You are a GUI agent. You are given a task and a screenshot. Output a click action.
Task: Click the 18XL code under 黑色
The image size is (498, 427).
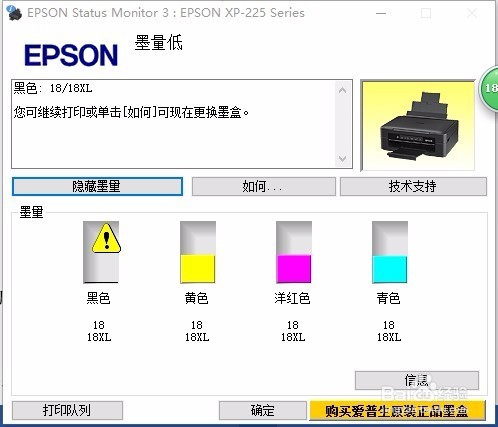[99, 337]
